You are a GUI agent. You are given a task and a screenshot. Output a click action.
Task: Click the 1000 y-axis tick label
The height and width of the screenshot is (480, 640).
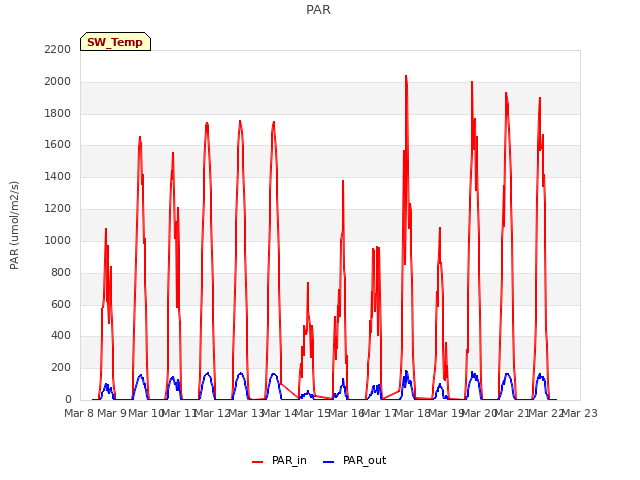(x=58, y=240)
